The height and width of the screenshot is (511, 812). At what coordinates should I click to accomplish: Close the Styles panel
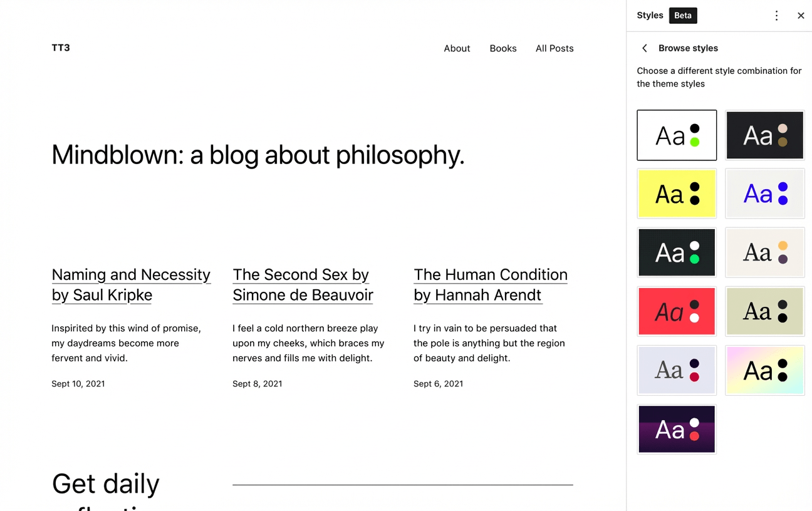click(801, 16)
